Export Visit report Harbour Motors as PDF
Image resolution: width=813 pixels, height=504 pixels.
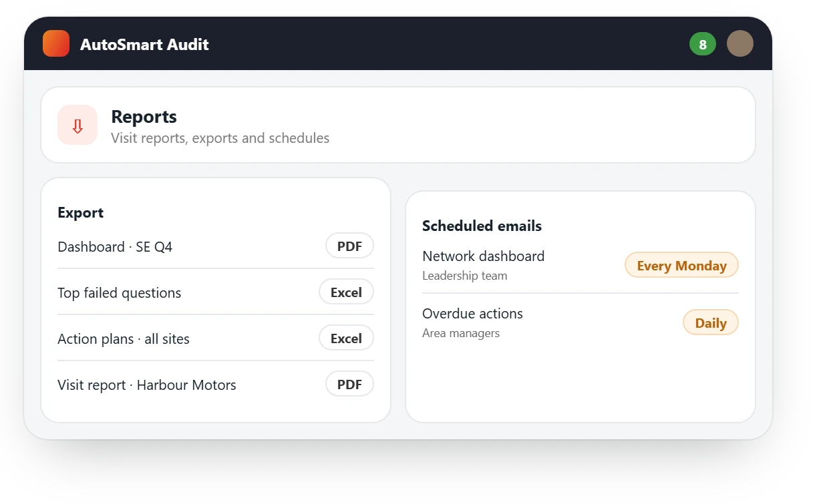349,385
